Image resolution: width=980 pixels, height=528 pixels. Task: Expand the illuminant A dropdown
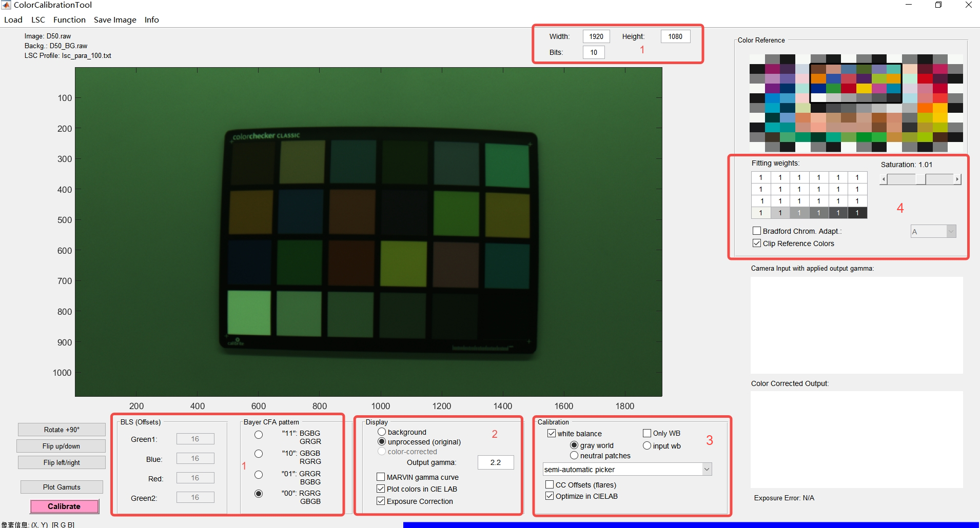(951, 232)
